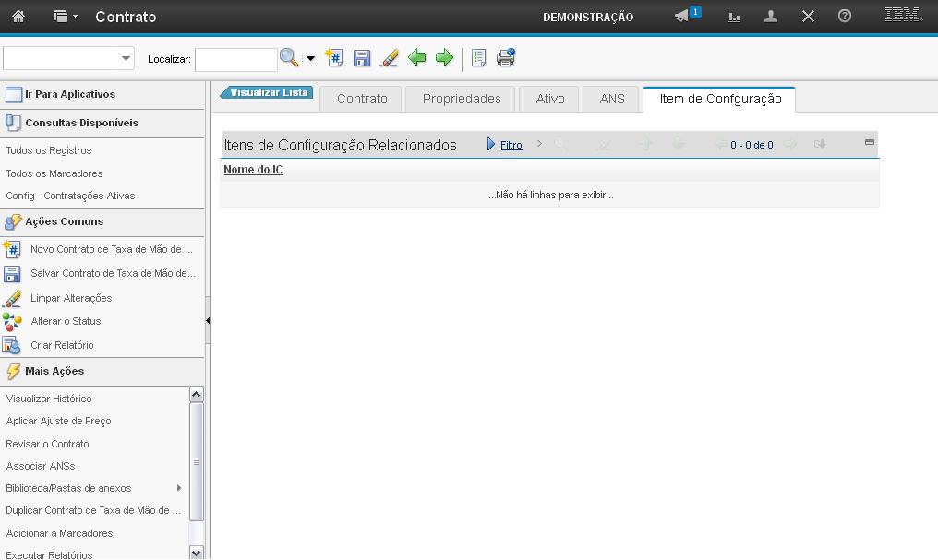The image size is (938, 560).
Task: Click the home icon in top bar
Action: point(18,17)
